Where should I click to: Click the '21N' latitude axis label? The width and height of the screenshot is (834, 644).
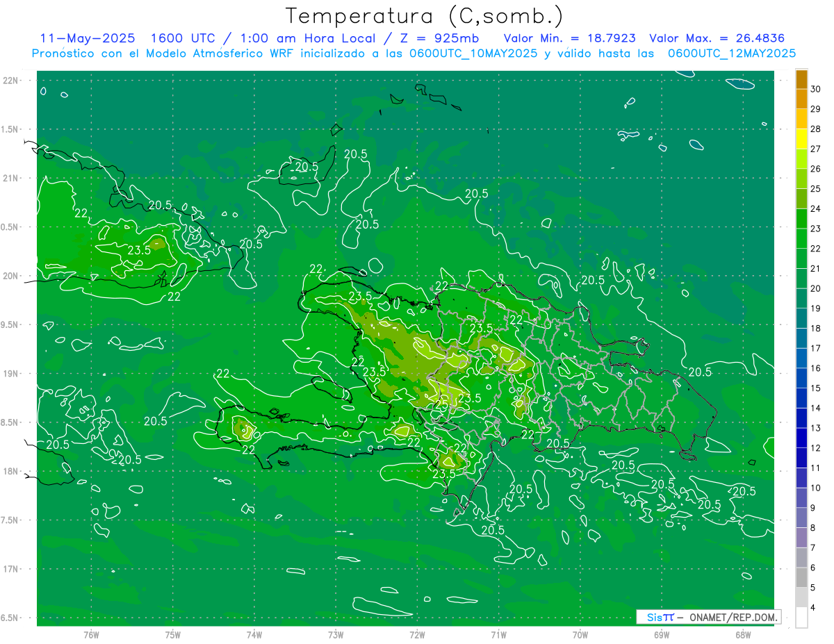[x=11, y=178]
